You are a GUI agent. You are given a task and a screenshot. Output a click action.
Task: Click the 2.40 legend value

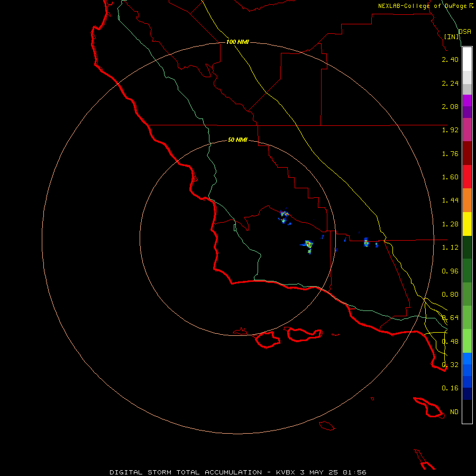(450, 59)
